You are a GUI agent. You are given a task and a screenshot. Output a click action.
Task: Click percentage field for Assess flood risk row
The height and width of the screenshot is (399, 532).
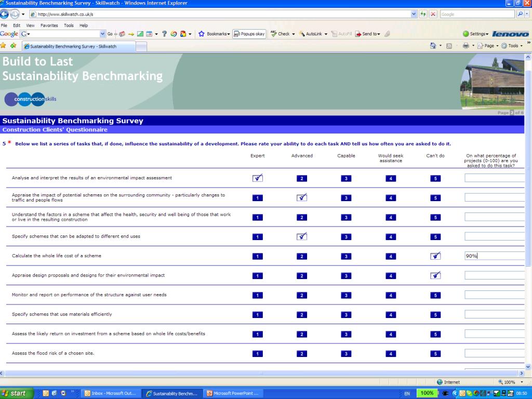(495, 353)
